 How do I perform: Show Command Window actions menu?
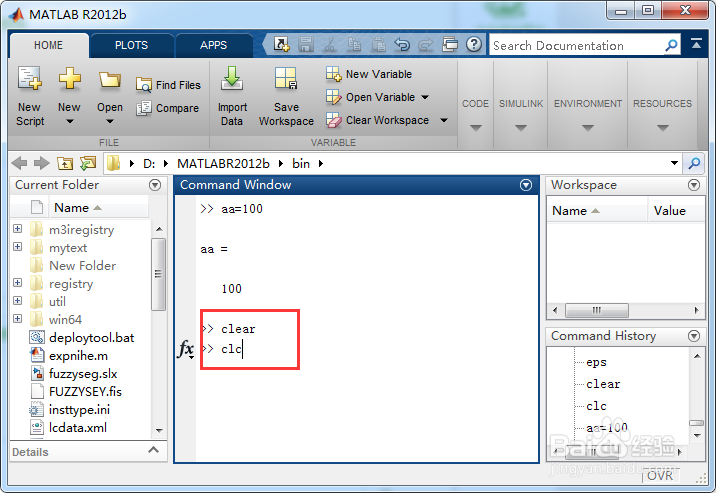[526, 185]
